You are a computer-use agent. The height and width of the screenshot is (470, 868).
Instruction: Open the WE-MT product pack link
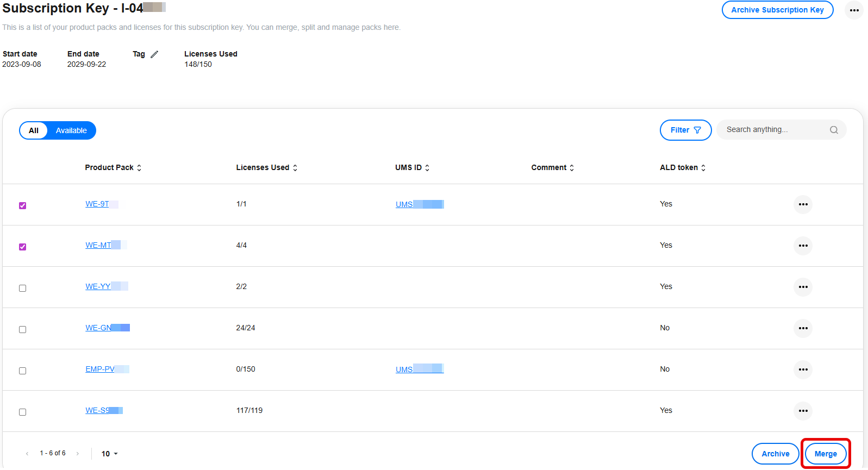pyautogui.click(x=98, y=246)
